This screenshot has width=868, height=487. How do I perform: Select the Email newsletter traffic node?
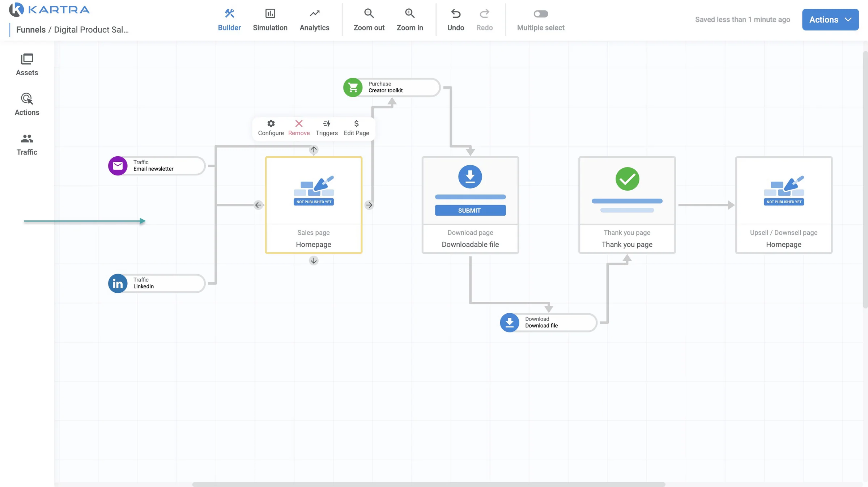[x=157, y=166]
